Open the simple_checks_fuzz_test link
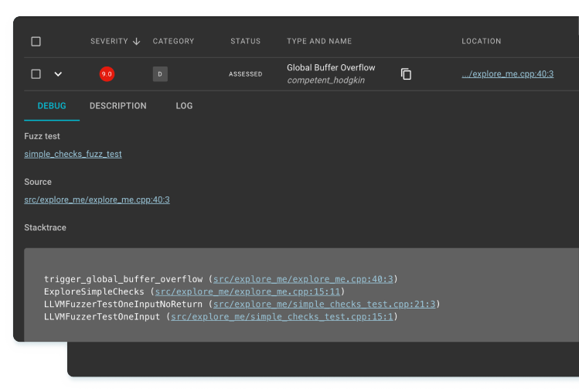 [x=73, y=154]
